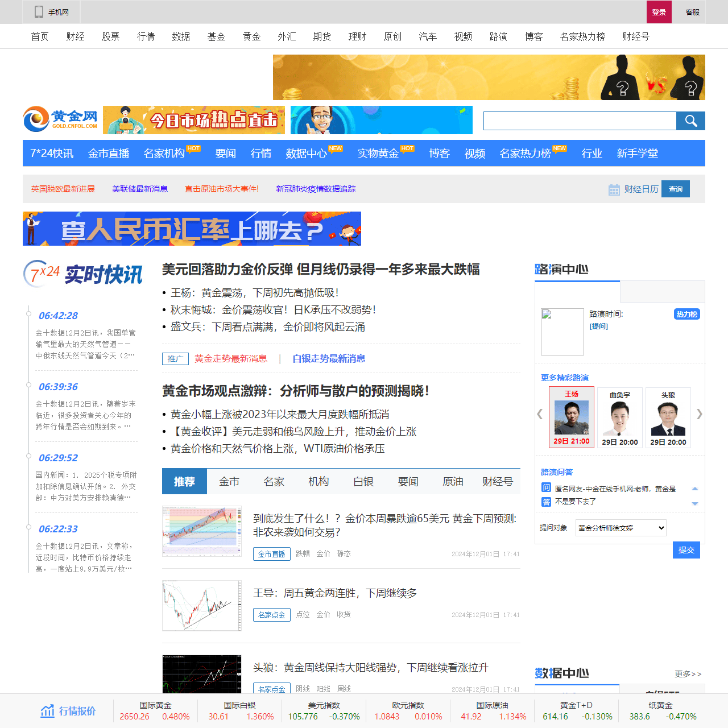The width and height of the screenshot is (728, 728).
Task: Click the 查询 button beside 财经日历
Action: coord(675,189)
